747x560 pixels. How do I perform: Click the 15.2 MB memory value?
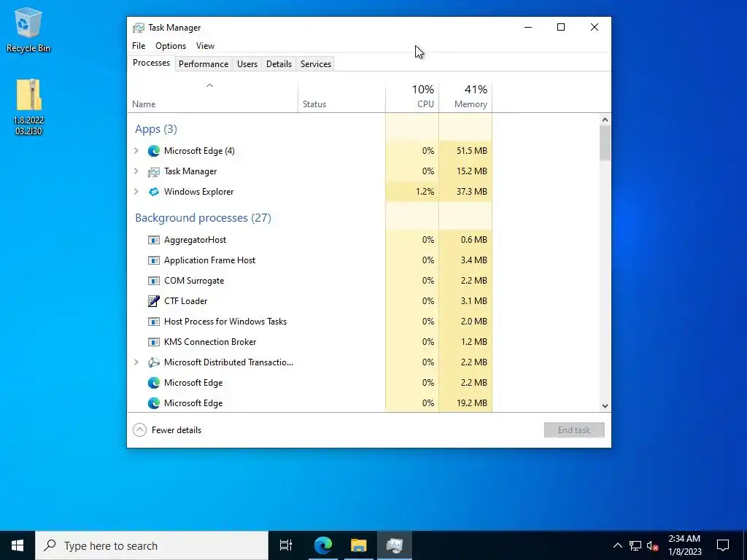[x=472, y=171]
